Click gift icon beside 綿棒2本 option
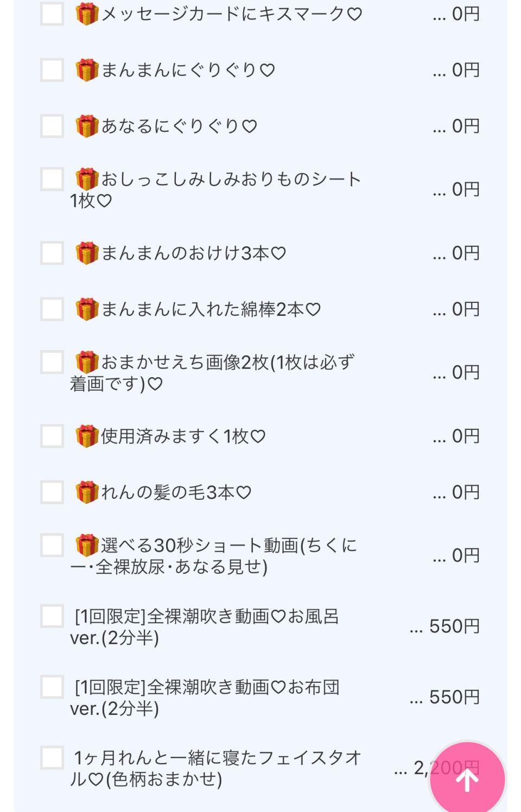This screenshot has height=812, width=521. click(87, 309)
